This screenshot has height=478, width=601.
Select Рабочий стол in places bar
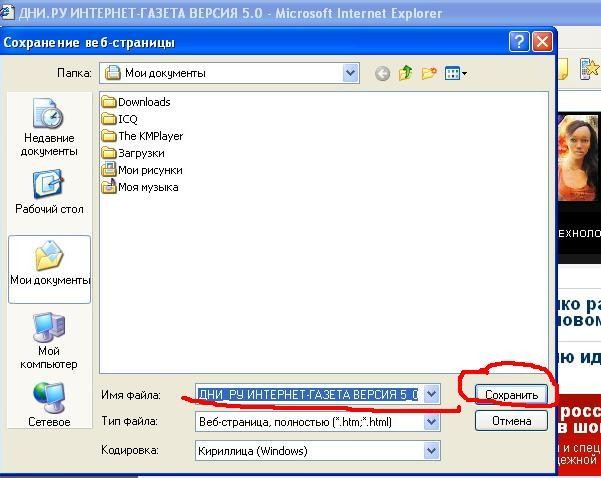pos(49,192)
